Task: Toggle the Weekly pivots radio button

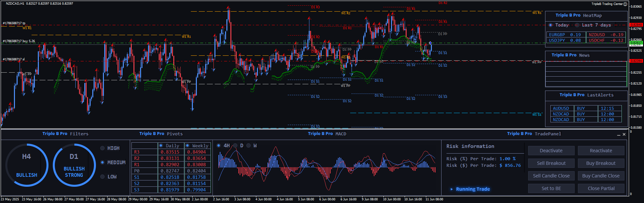Action: coord(188,146)
